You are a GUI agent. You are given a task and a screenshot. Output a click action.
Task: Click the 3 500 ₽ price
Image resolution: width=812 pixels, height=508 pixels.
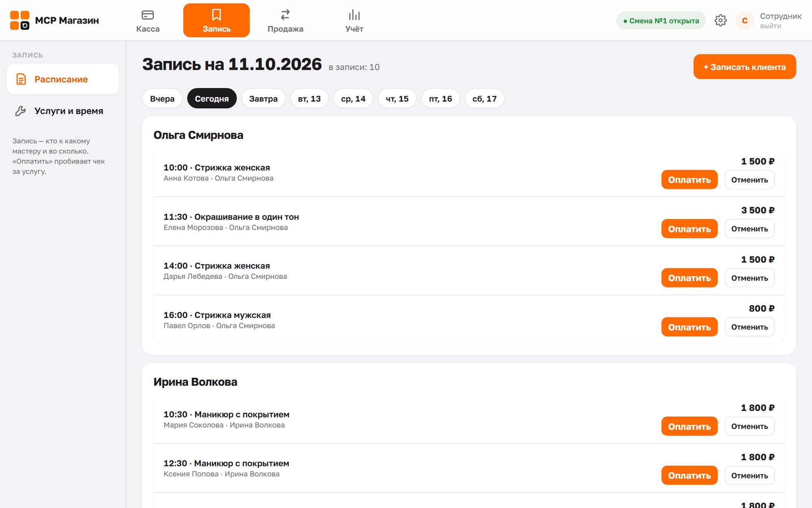(758, 210)
